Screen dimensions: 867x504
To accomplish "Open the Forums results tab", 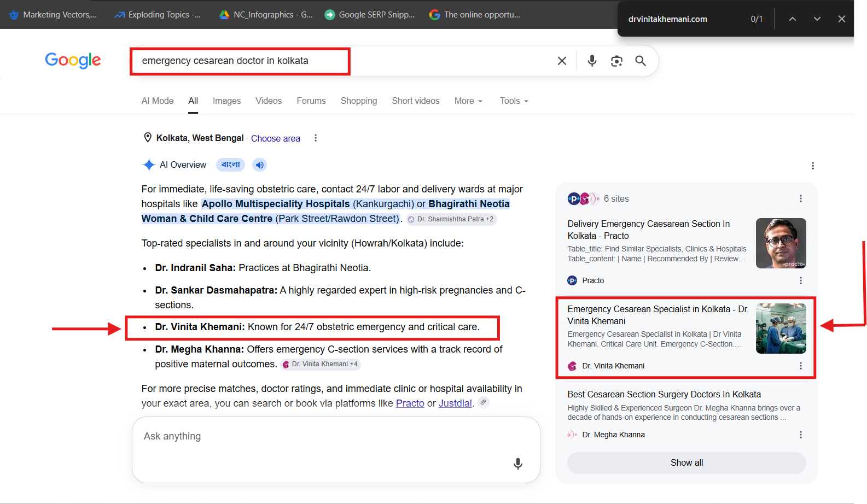I will [x=311, y=101].
